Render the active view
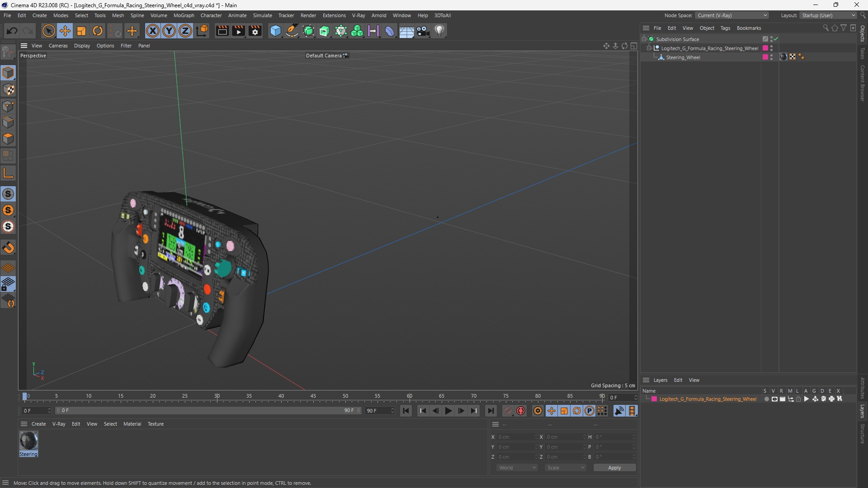The height and width of the screenshot is (488, 868). (222, 31)
